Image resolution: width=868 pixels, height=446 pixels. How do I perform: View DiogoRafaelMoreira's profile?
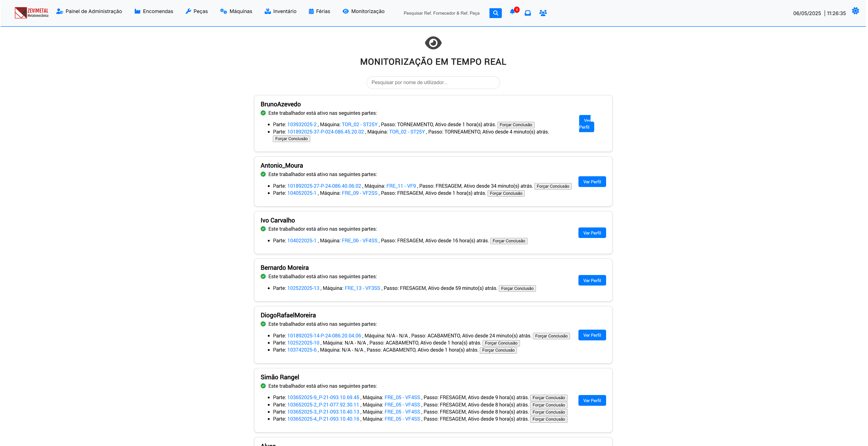[592, 335]
